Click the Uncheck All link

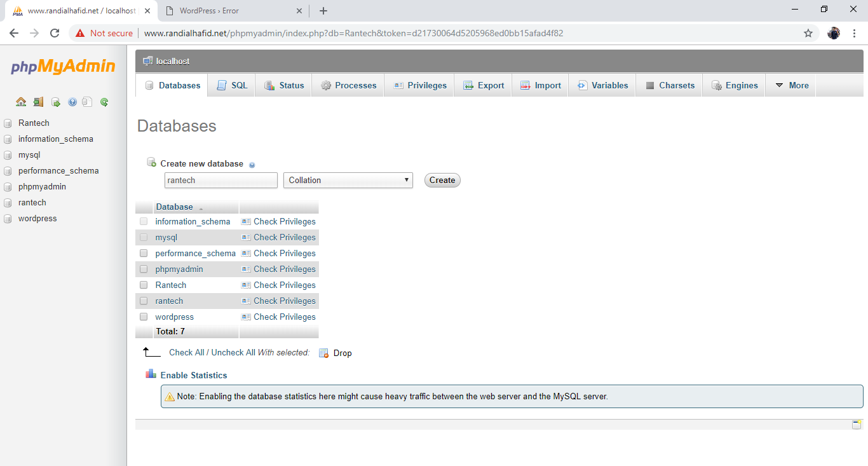pyautogui.click(x=233, y=352)
